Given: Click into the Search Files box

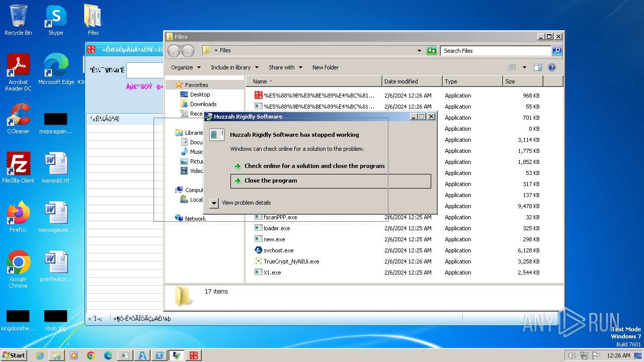Looking at the screenshot, I should (496, 50).
